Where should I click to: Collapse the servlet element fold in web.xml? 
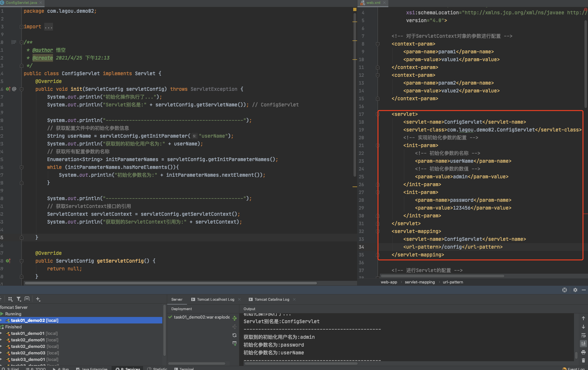pyautogui.click(x=378, y=114)
